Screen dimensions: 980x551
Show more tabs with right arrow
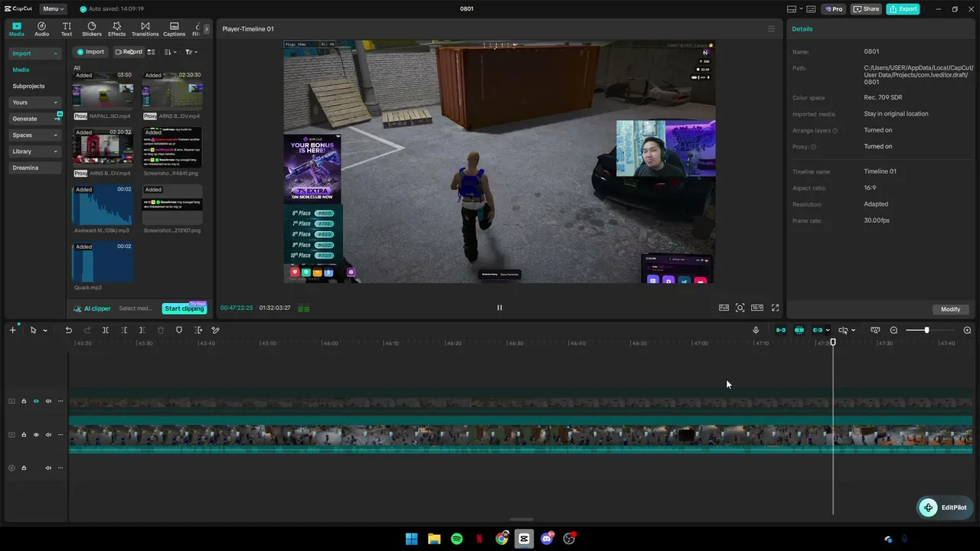point(207,29)
